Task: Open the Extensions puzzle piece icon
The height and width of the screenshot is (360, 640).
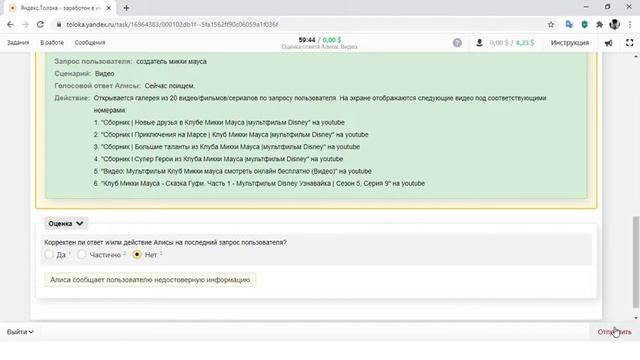Action: tap(599, 24)
